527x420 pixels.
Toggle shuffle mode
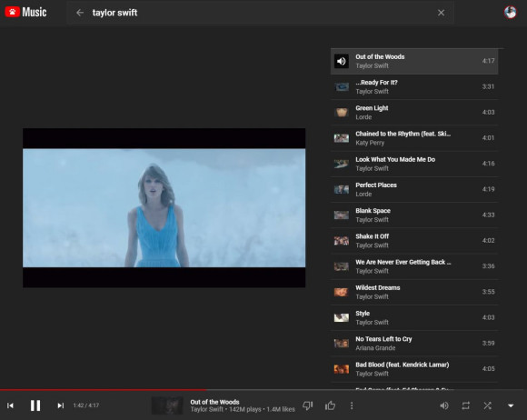tap(488, 405)
